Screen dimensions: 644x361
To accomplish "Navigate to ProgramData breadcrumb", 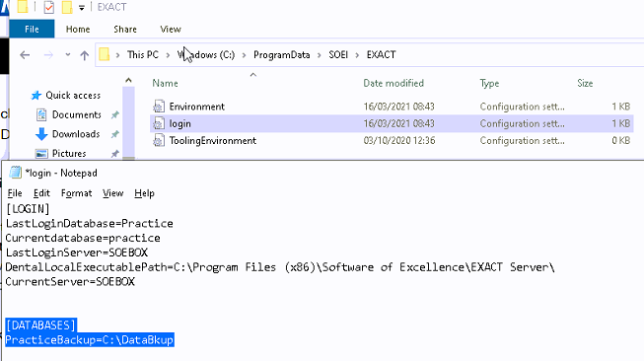I will (x=281, y=54).
